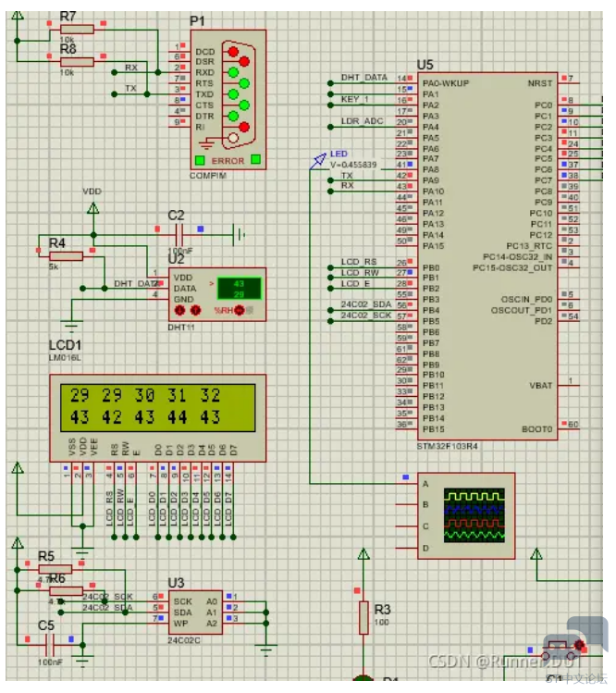
Task: Click the 100nF value under C5
Action: pos(50,662)
